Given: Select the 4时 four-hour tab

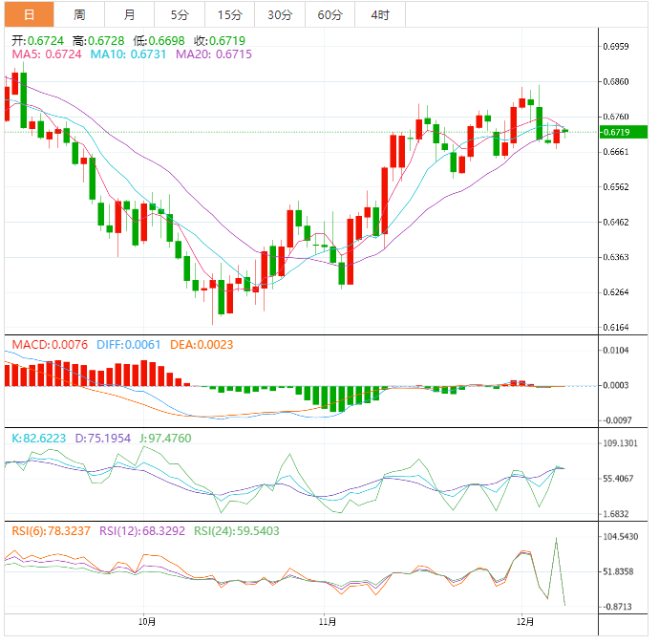Looking at the screenshot, I should click(x=379, y=14).
